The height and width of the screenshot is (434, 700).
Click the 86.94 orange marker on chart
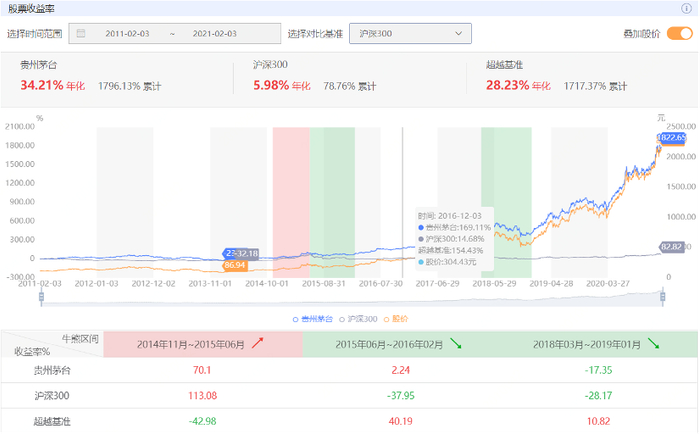click(235, 265)
